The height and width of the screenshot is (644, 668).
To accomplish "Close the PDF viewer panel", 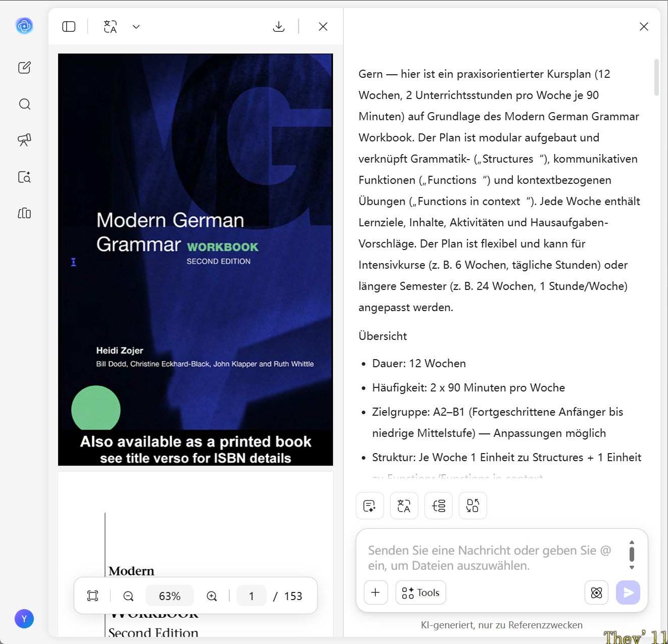I will (x=323, y=27).
